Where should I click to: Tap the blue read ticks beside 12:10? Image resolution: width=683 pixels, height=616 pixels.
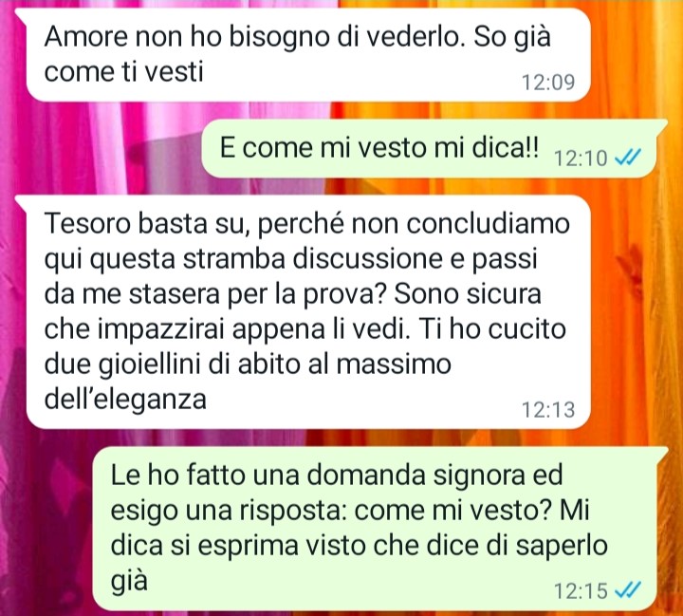(628, 157)
